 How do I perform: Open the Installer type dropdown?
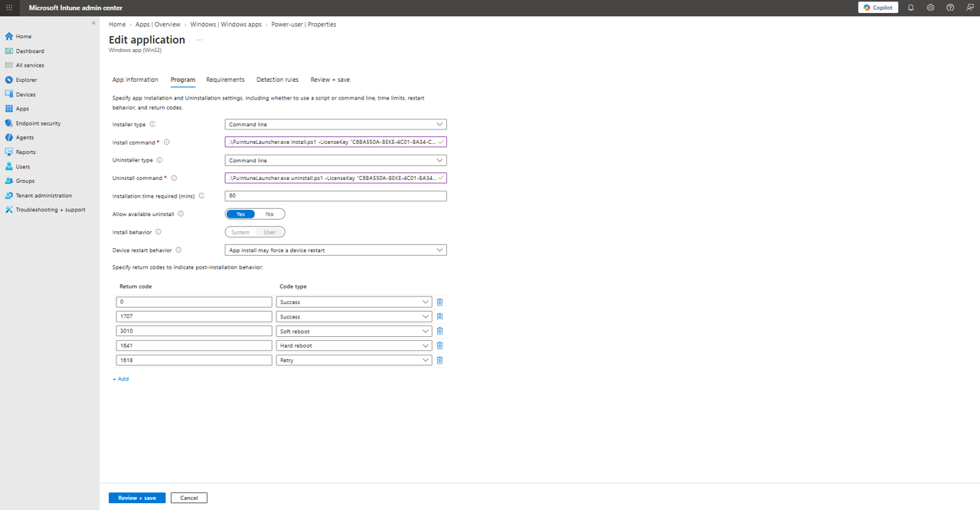pyautogui.click(x=335, y=124)
